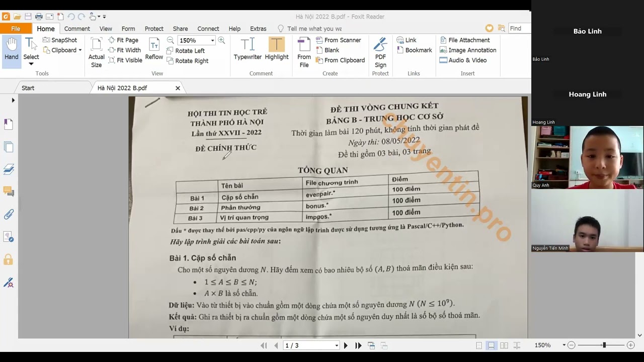This screenshot has width=644, height=362.
Task: Jump to first page
Action: [263, 345]
